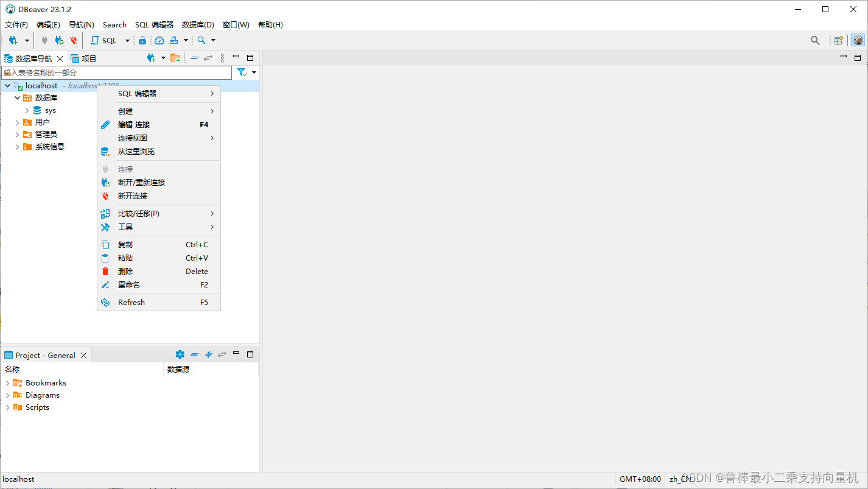Toggle link with editor in Project panel
This screenshot has width=868, height=489.
pos(222,354)
